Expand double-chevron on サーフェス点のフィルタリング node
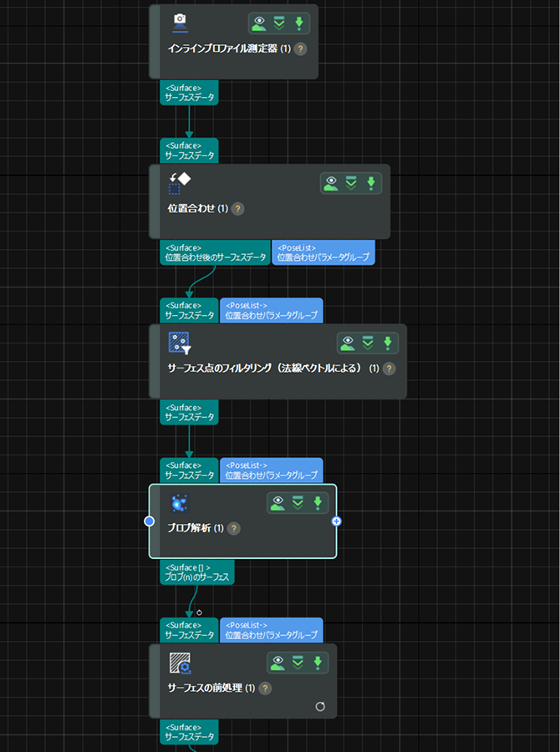This screenshot has height=752, width=560. pyautogui.click(x=368, y=343)
